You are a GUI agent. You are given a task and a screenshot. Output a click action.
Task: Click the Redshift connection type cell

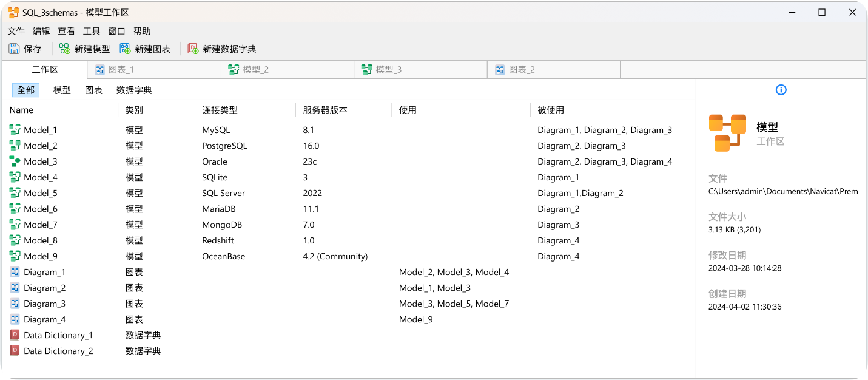pos(218,240)
